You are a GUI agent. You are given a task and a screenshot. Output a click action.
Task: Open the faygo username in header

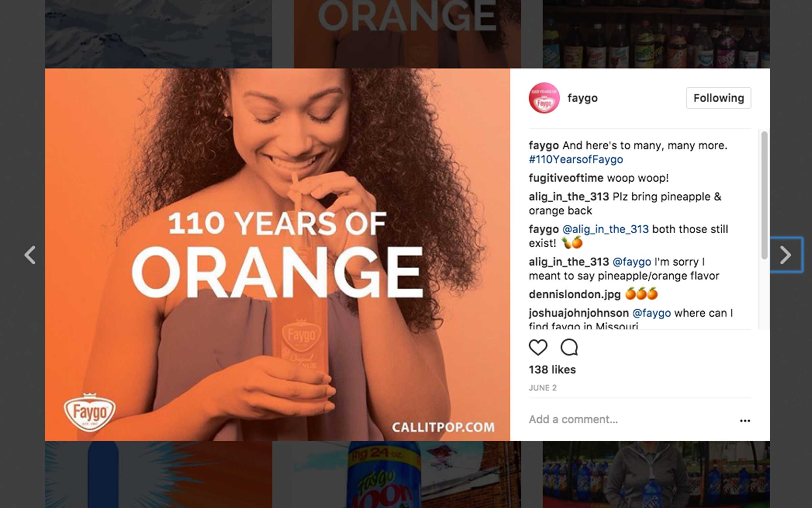point(582,98)
